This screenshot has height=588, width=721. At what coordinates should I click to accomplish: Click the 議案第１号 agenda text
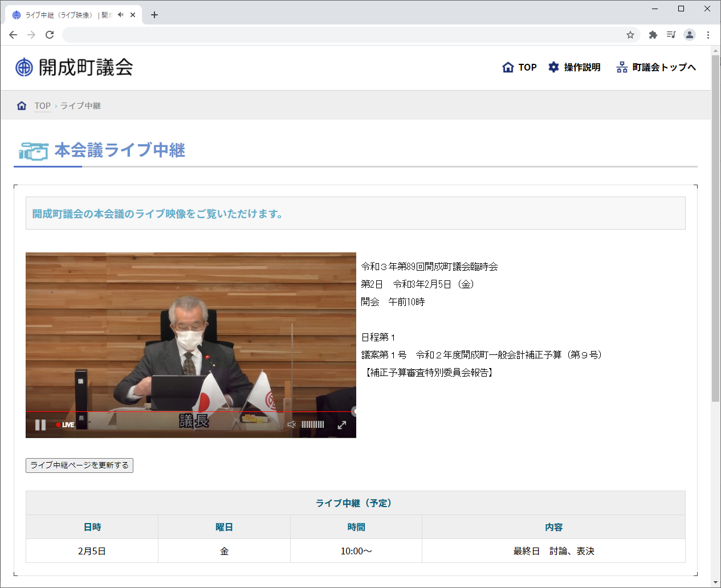pos(482,355)
